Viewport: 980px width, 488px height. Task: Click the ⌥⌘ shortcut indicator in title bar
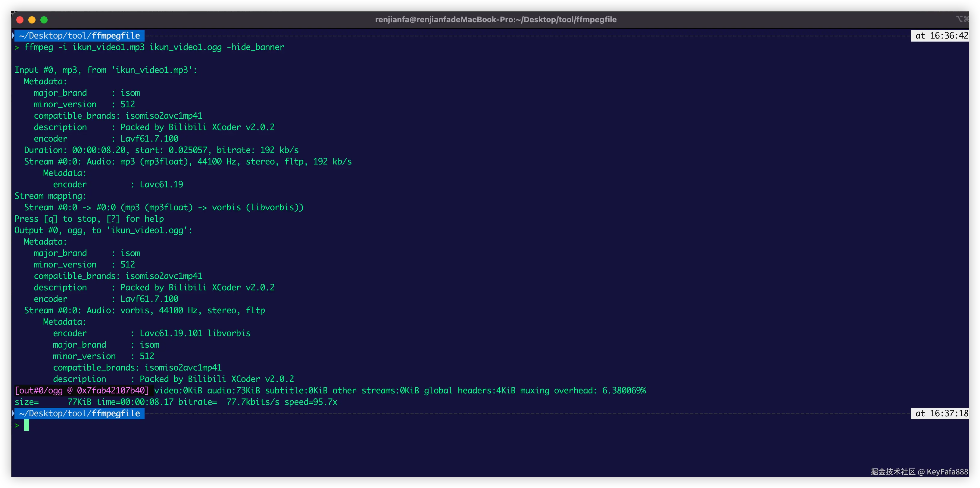coord(962,19)
